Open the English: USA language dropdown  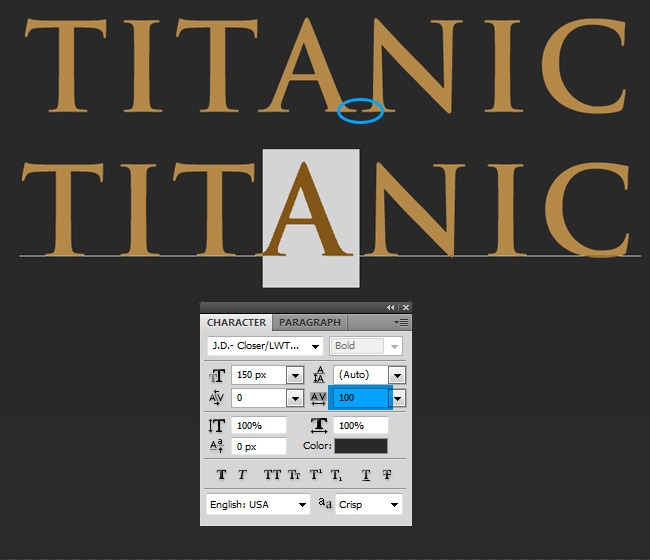click(x=258, y=504)
